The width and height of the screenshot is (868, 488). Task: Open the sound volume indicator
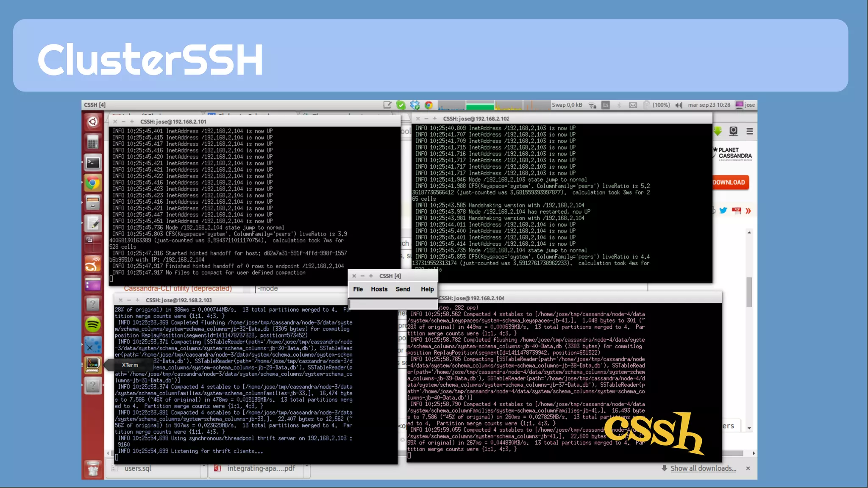pyautogui.click(x=679, y=105)
